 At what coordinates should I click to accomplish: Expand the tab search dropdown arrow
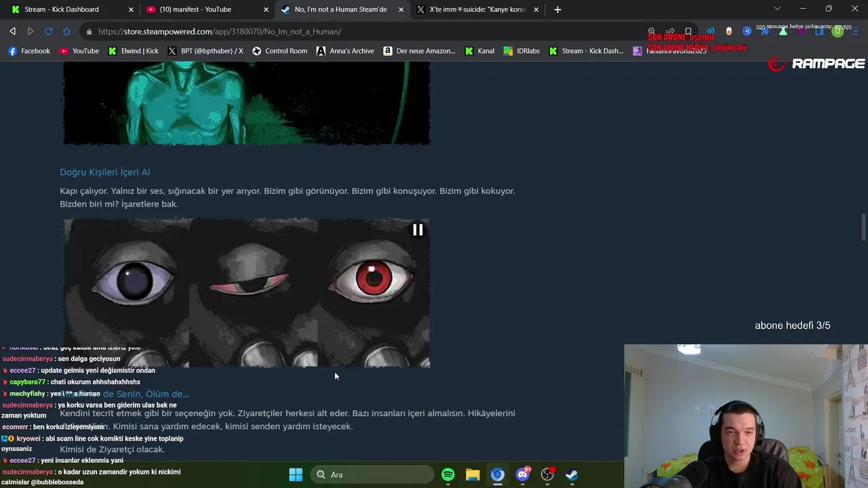777,9
